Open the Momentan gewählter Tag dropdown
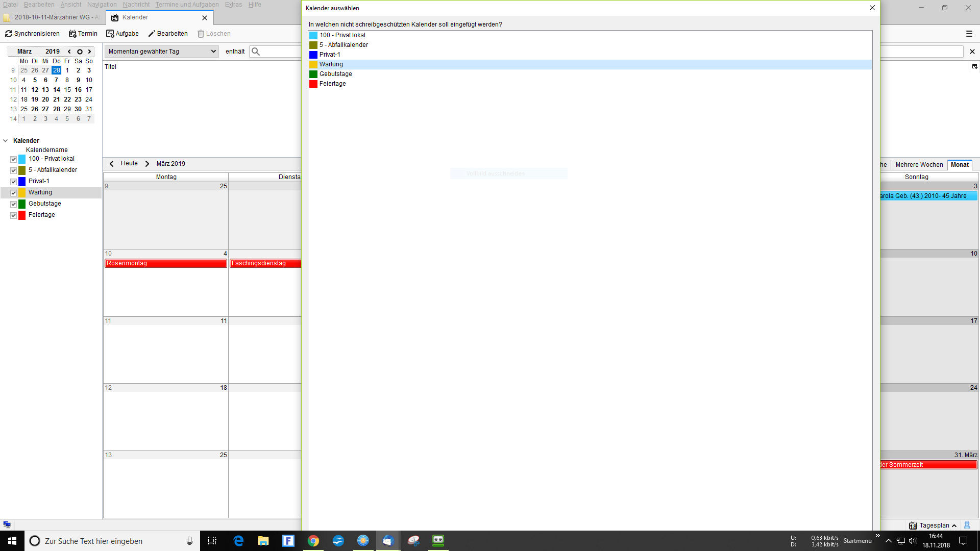This screenshot has height=551, width=980. [x=162, y=52]
